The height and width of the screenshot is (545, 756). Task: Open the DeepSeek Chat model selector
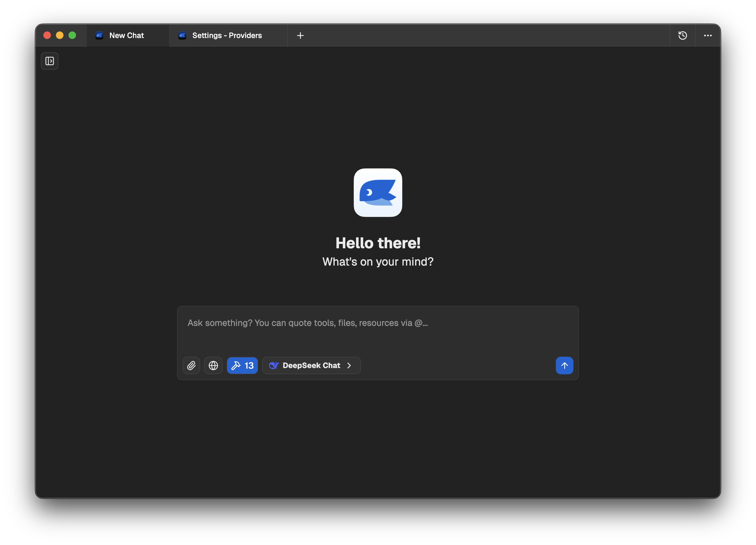[x=311, y=366]
